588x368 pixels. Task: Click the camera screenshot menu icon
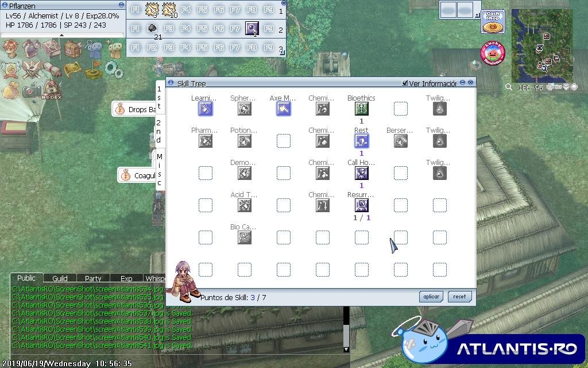point(32,90)
